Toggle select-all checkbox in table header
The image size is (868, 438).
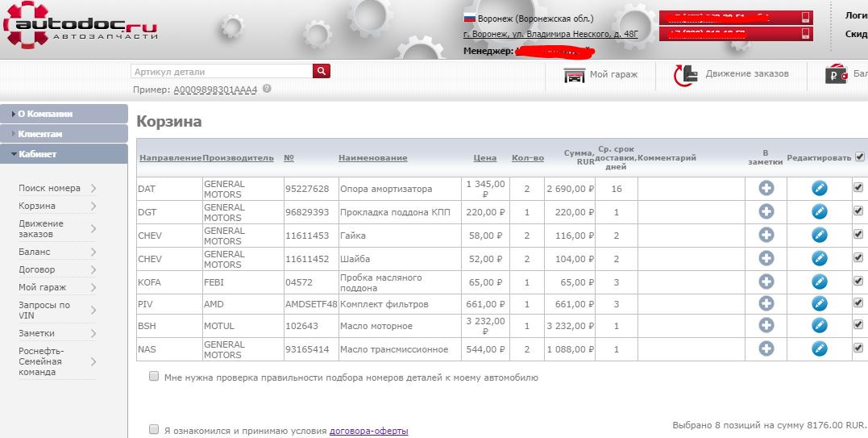(860, 156)
